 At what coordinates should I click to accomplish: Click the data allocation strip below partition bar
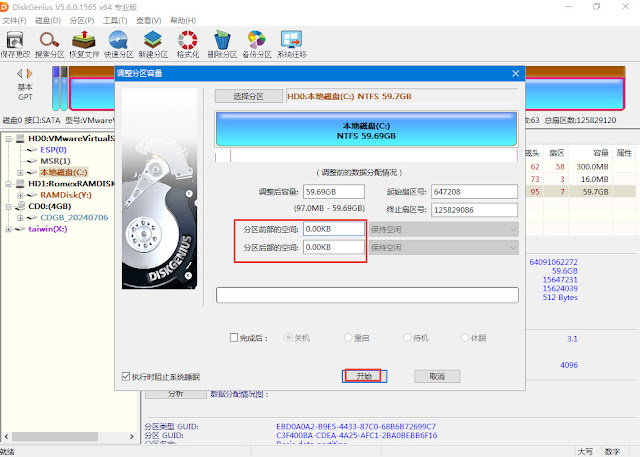click(x=367, y=155)
